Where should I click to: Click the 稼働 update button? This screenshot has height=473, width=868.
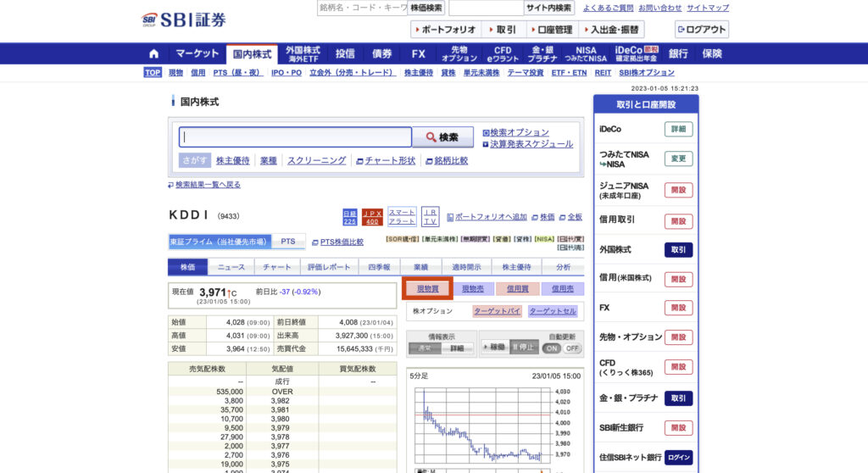click(x=495, y=348)
